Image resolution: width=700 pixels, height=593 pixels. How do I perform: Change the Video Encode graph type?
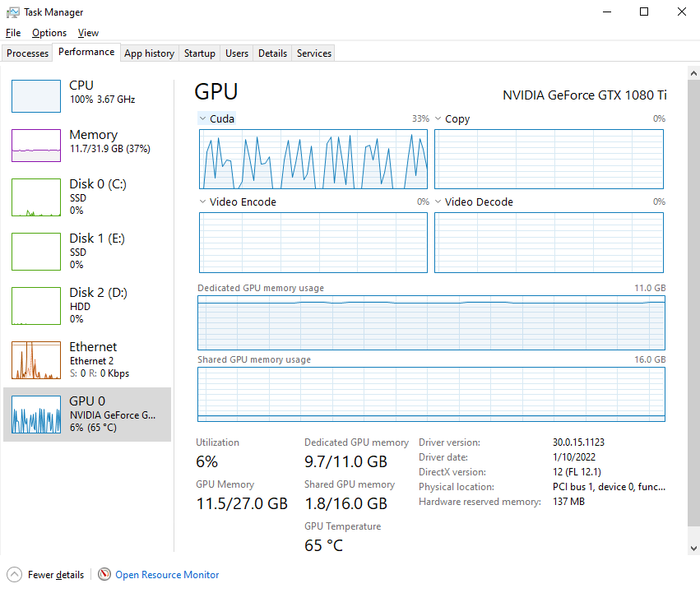[201, 202]
